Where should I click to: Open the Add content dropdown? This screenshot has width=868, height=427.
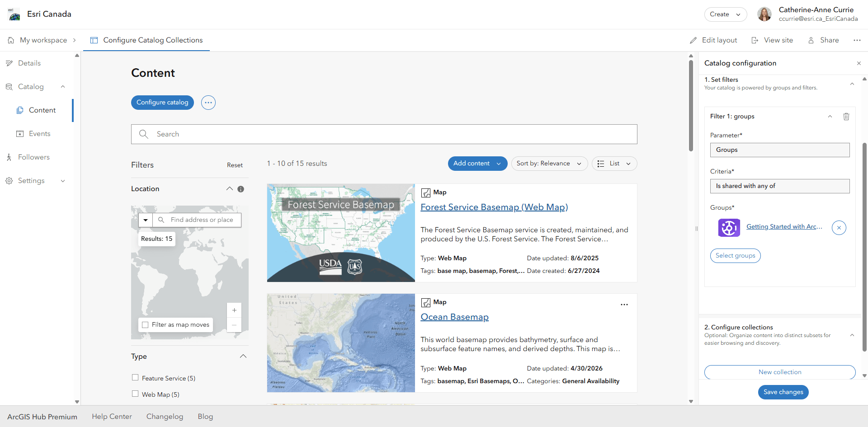(477, 164)
